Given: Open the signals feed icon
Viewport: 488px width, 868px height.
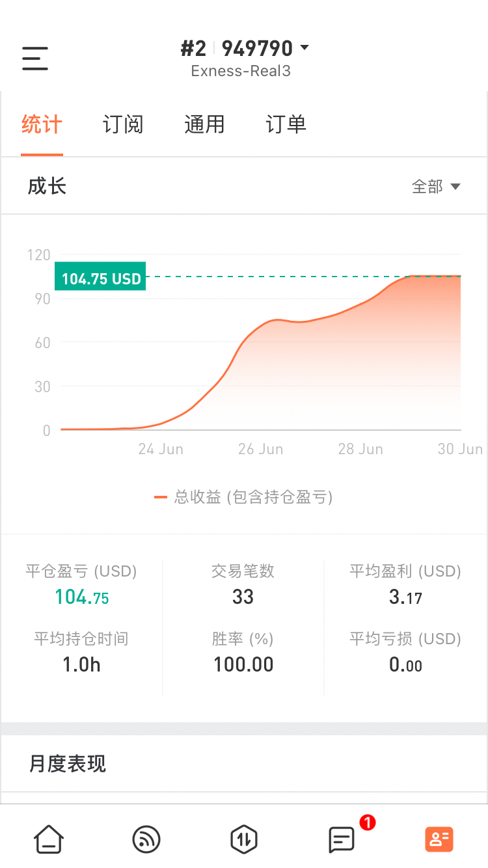Looking at the screenshot, I should point(146,839).
